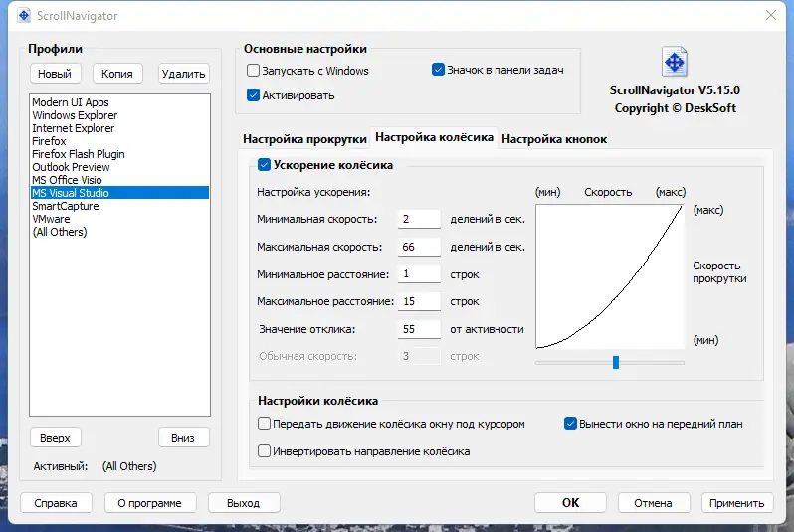Select the MS Visual Studio profile
The image size is (794, 532).
click(119, 193)
